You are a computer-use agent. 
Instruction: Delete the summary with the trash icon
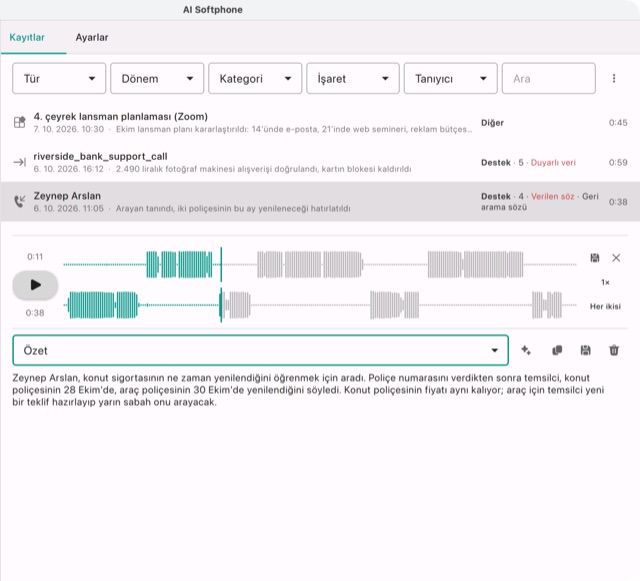(614, 350)
